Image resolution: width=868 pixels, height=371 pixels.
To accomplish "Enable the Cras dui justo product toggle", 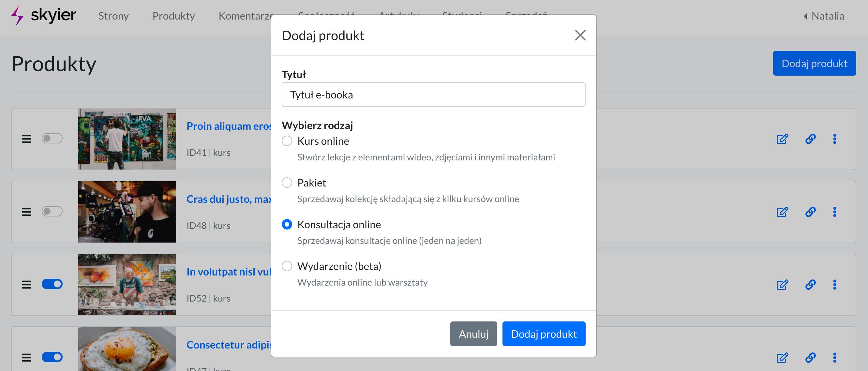I will [52, 211].
